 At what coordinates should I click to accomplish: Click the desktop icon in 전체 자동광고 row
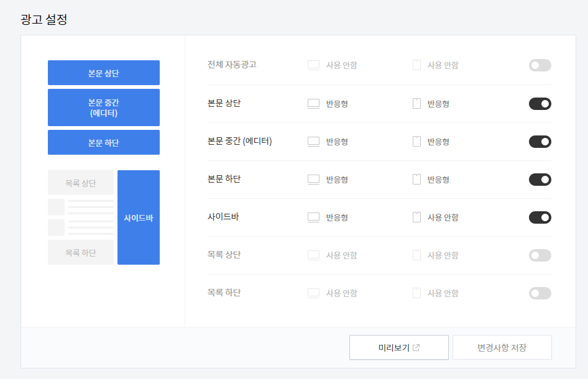313,65
